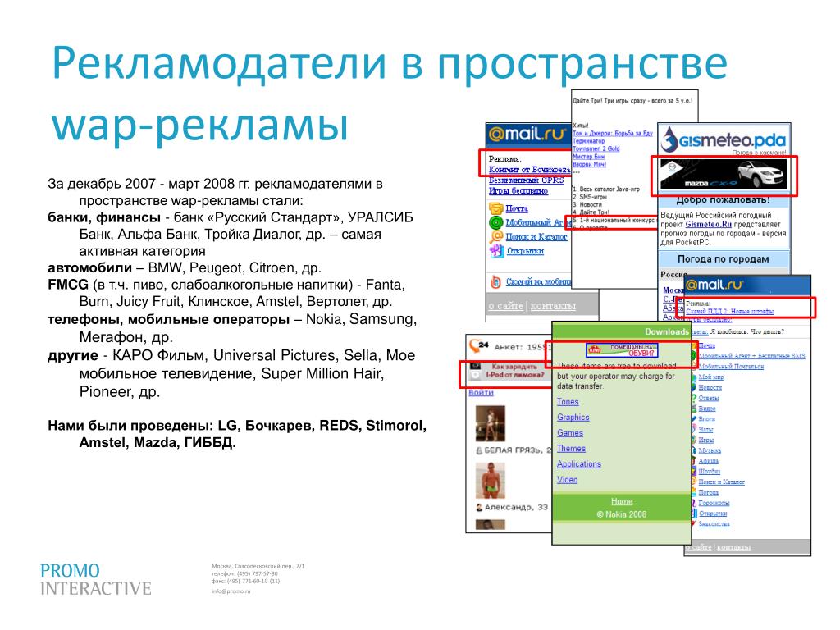Open the Знакомства link
This screenshot has width=840, height=630.
click(714, 524)
